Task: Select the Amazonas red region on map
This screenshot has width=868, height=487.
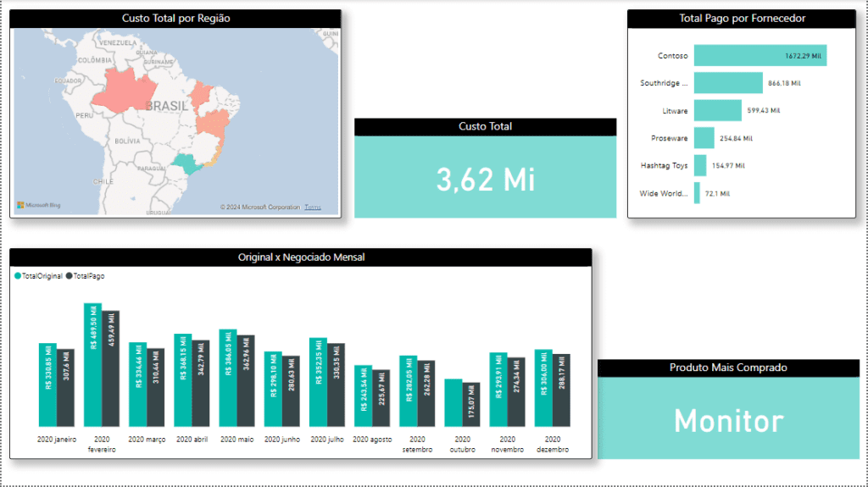Action: [125, 91]
